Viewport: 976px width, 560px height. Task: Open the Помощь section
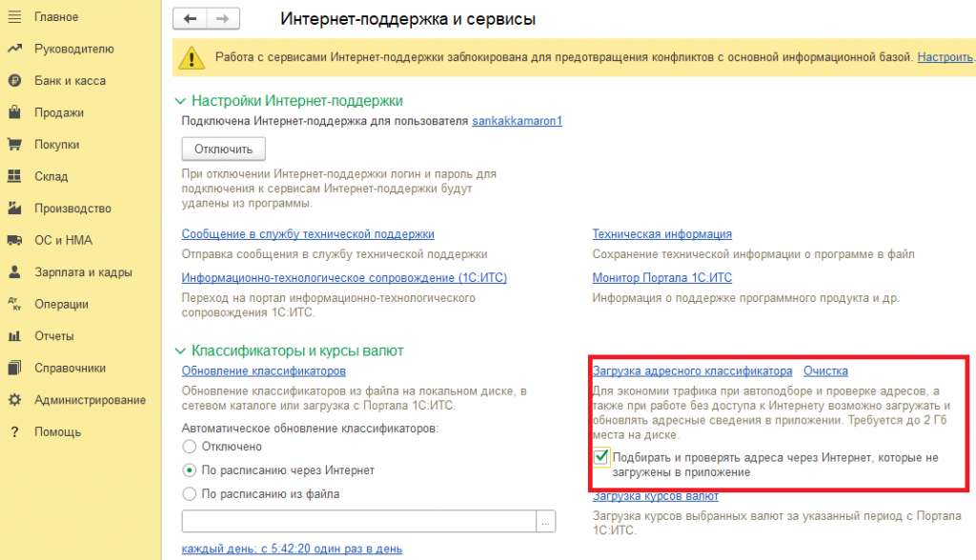coord(58,431)
